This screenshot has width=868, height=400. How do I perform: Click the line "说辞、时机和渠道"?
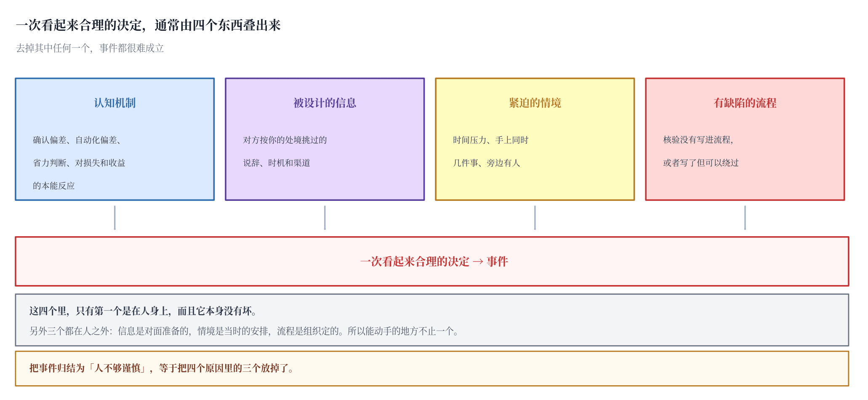tap(277, 163)
